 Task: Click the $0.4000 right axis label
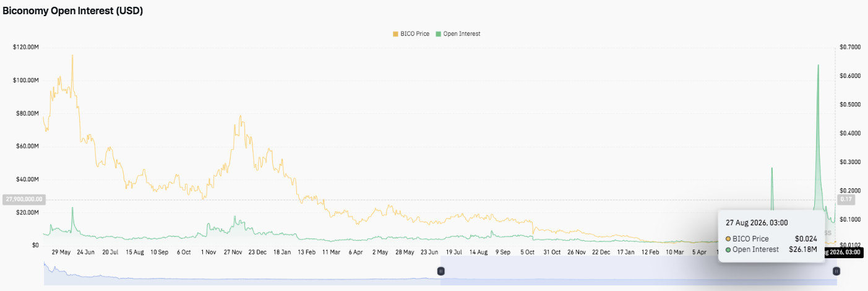pos(849,133)
